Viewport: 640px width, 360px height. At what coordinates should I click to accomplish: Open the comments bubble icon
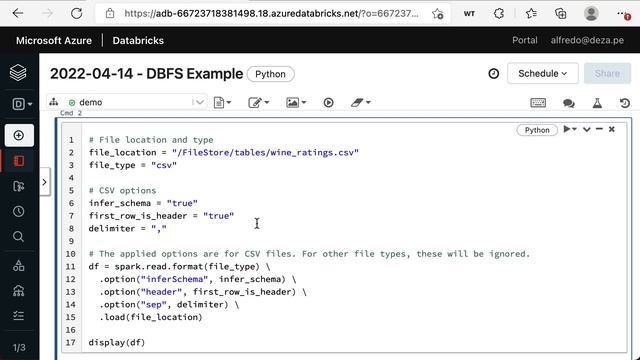569,103
